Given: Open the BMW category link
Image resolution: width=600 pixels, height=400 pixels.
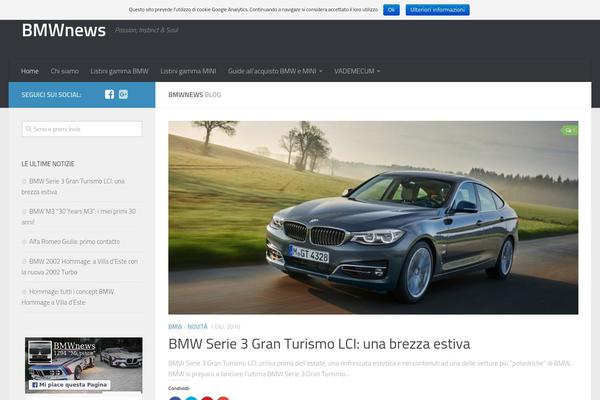Looking at the screenshot, I should click(175, 327).
